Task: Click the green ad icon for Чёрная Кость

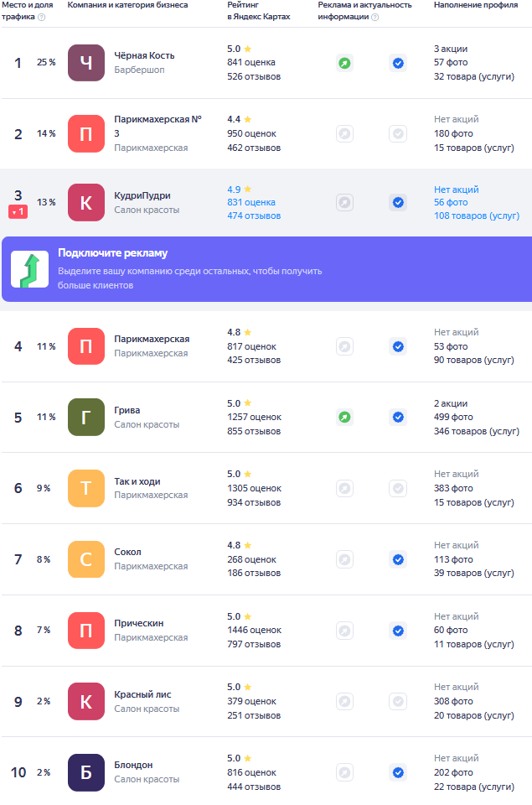Action: point(344,63)
